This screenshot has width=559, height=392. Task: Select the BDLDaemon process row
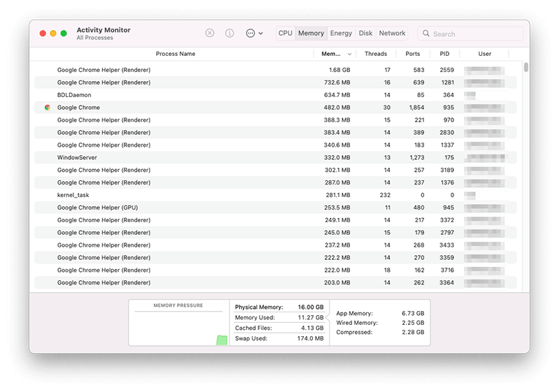click(x=275, y=95)
